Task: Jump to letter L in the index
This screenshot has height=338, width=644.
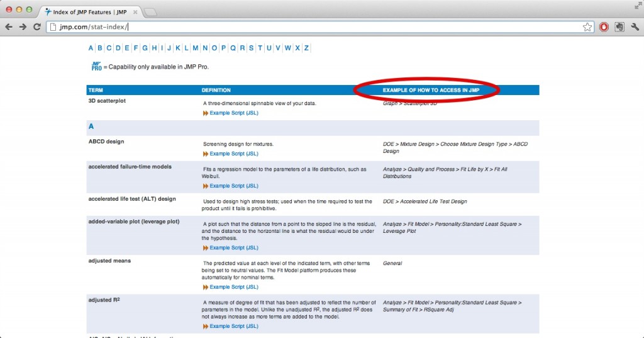Action: (x=186, y=48)
